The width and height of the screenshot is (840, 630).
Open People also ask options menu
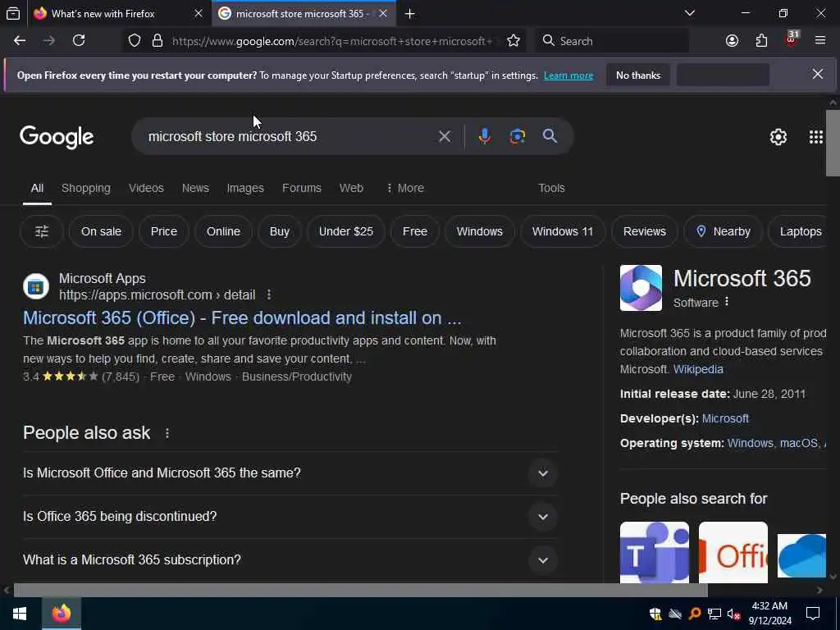pos(167,433)
